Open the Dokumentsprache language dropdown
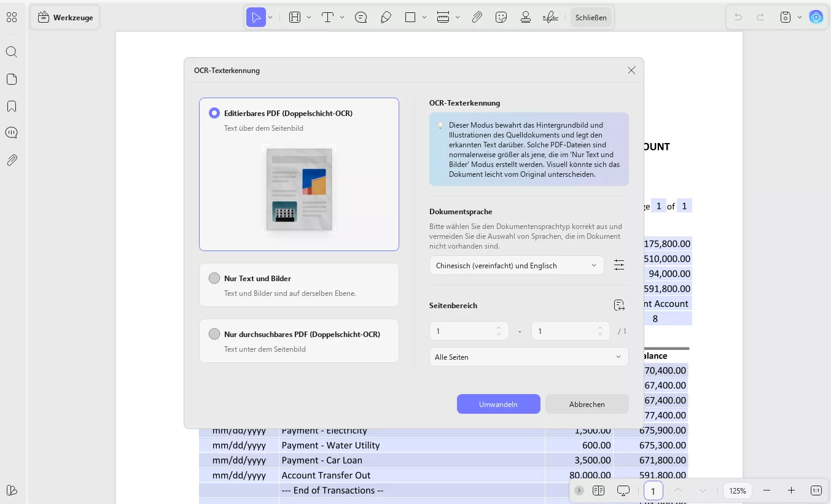This screenshot has height=504, width=831. 516,265
